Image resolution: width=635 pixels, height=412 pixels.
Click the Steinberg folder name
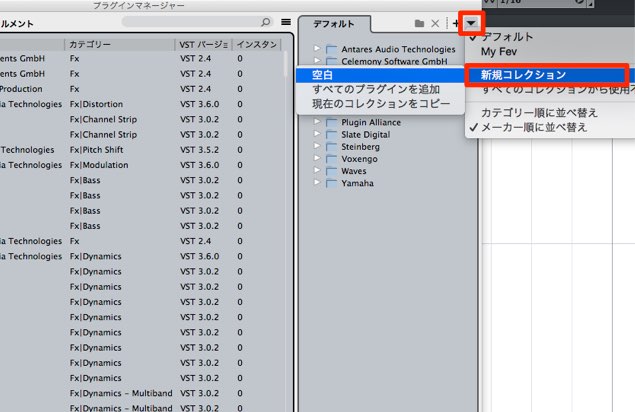(360, 147)
